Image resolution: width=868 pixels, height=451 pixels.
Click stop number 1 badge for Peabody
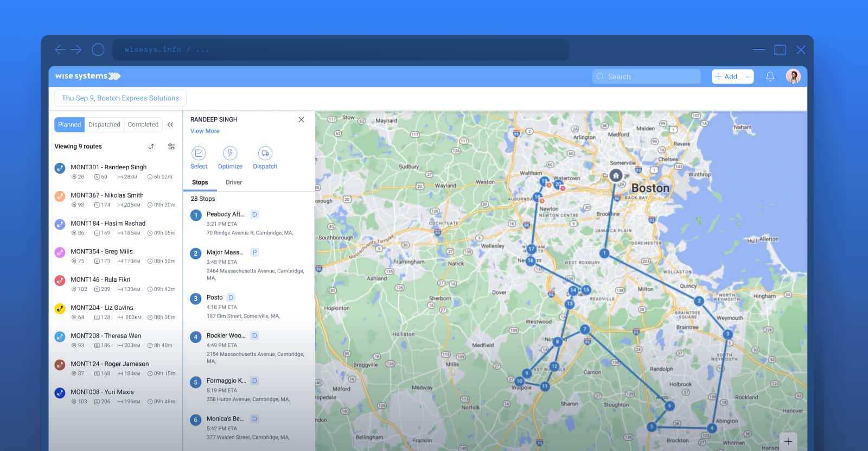(196, 215)
